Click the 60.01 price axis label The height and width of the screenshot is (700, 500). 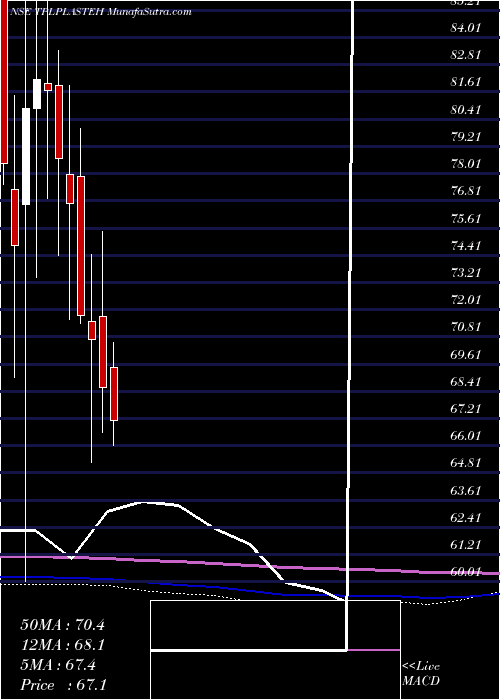[x=466, y=572]
